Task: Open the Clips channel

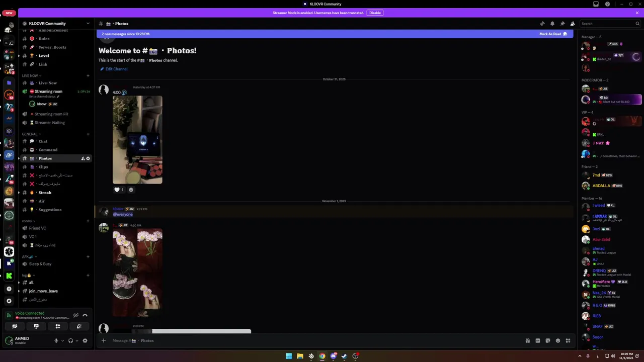Action: (x=56, y=167)
